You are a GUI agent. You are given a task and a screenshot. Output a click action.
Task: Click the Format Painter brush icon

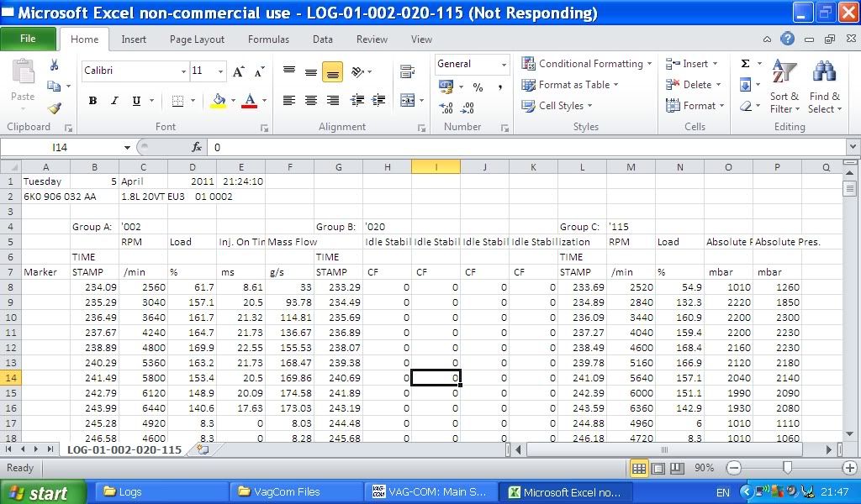click(55, 108)
